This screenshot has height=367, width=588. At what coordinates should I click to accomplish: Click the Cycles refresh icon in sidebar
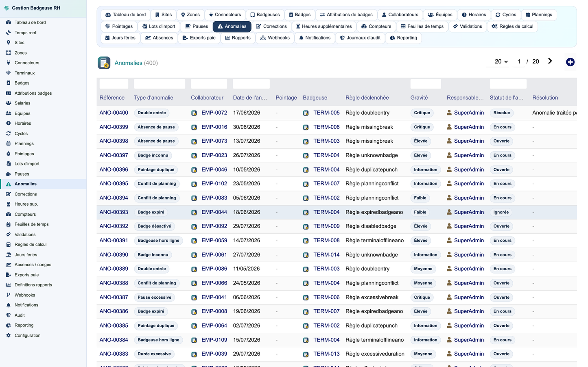point(8,133)
